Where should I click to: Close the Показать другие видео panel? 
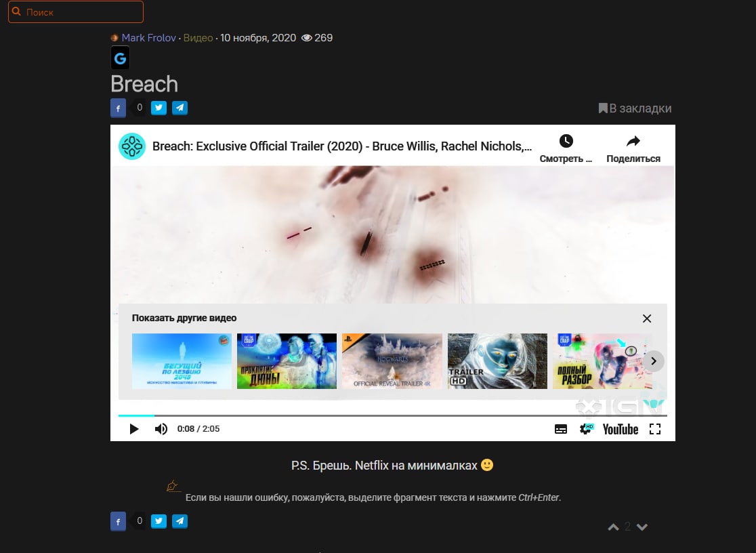(x=647, y=319)
